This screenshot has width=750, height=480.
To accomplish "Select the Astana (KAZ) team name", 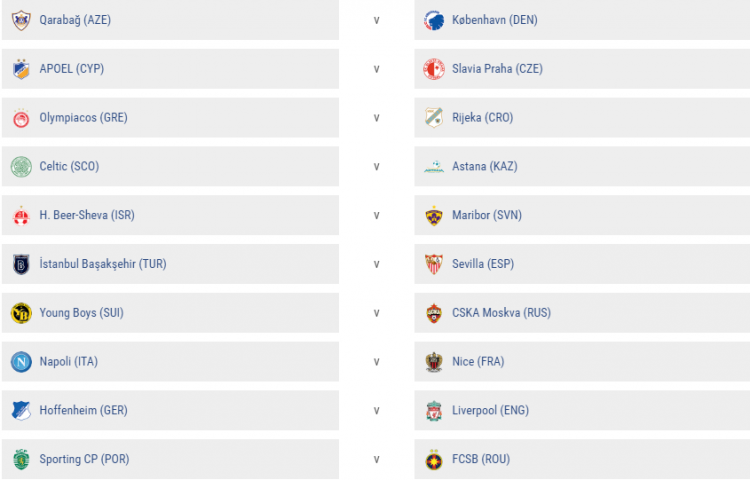I will (485, 166).
